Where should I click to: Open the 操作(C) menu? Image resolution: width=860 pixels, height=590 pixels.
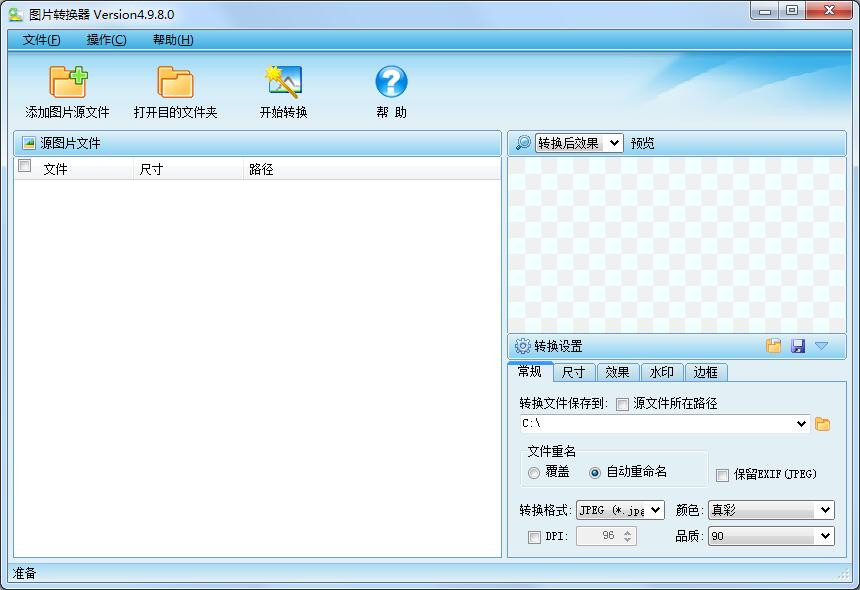click(106, 39)
